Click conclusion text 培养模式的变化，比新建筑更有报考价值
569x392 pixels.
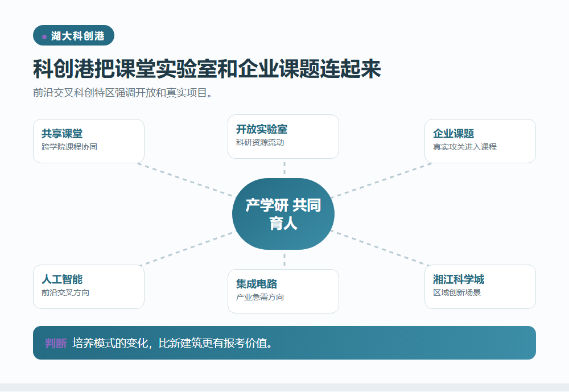172,343
